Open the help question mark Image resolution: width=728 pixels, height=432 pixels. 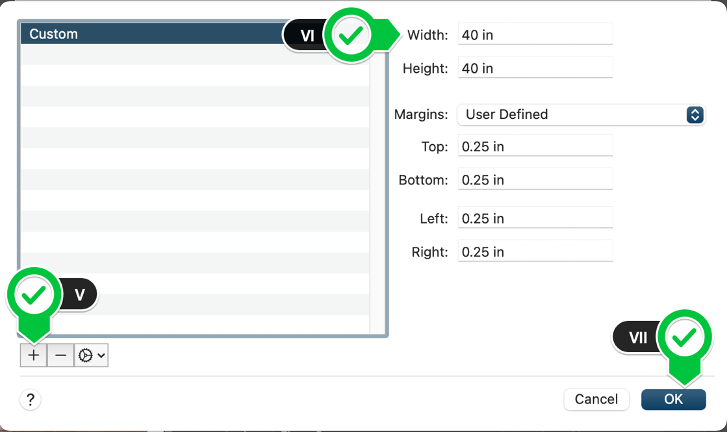point(30,399)
